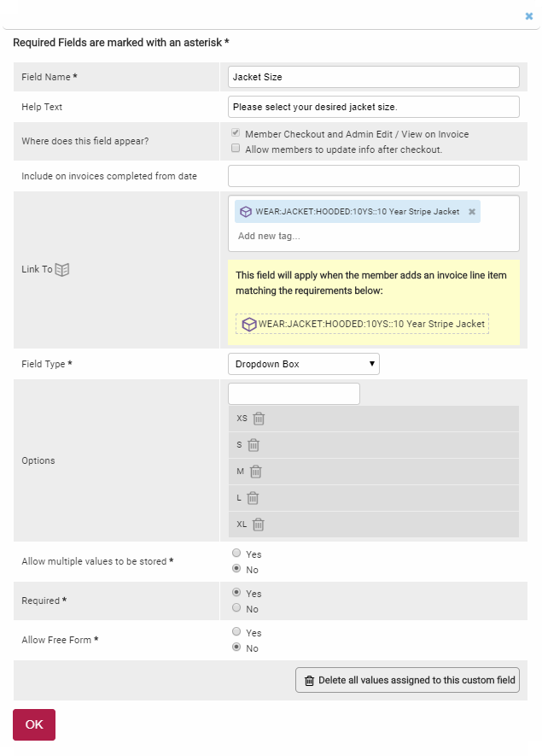Screen dimensions: 542x756
Task: Remove the M option using trash icon
Action: (x=255, y=472)
